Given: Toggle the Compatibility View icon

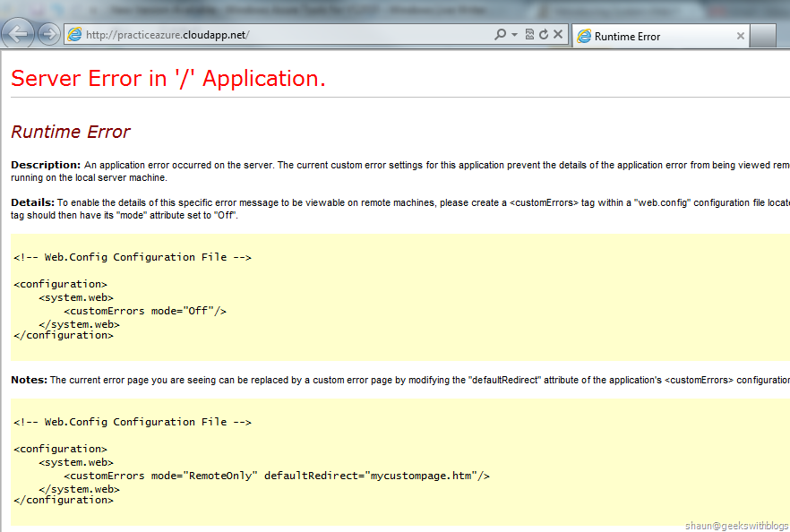Looking at the screenshot, I should (529, 35).
